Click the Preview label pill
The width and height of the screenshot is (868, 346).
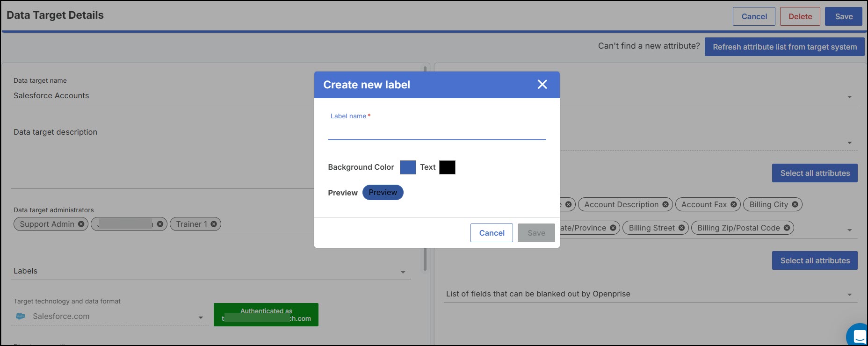point(383,193)
